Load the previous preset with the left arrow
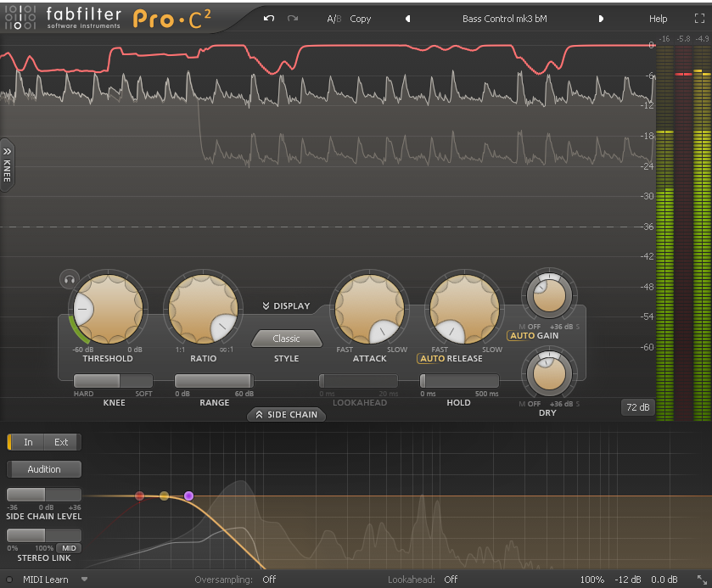The width and height of the screenshot is (712, 588). [x=407, y=19]
